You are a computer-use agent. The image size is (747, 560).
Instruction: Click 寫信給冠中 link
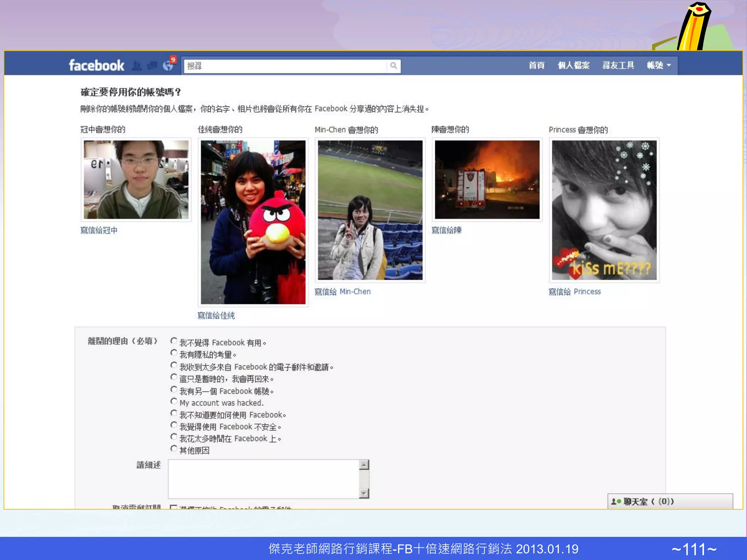click(99, 230)
